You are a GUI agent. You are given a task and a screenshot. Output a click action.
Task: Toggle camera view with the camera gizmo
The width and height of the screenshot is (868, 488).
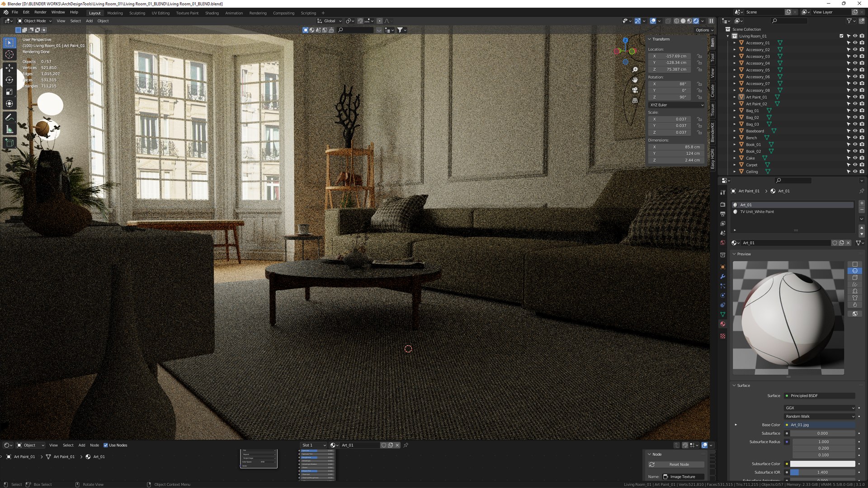[x=635, y=90]
